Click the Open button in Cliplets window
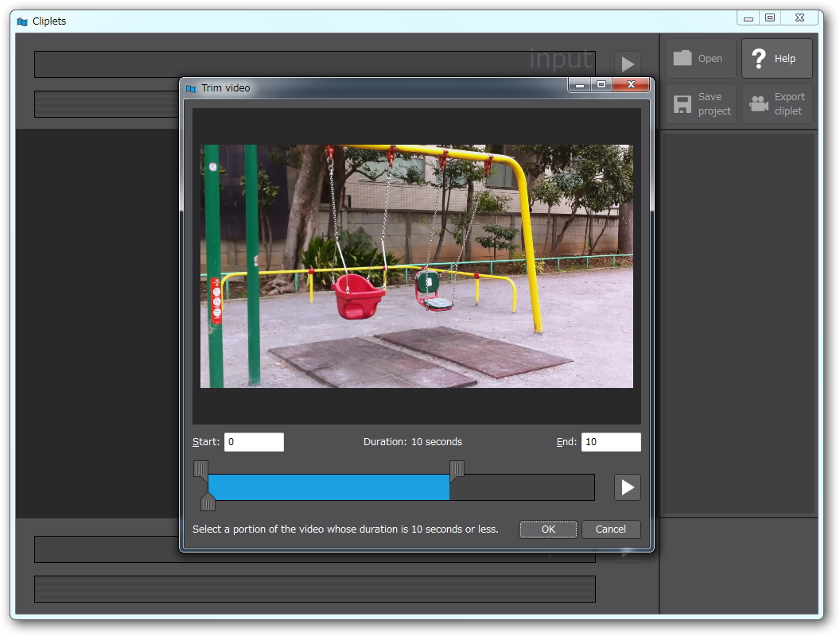Screen dimensions: 840x636 [700, 58]
